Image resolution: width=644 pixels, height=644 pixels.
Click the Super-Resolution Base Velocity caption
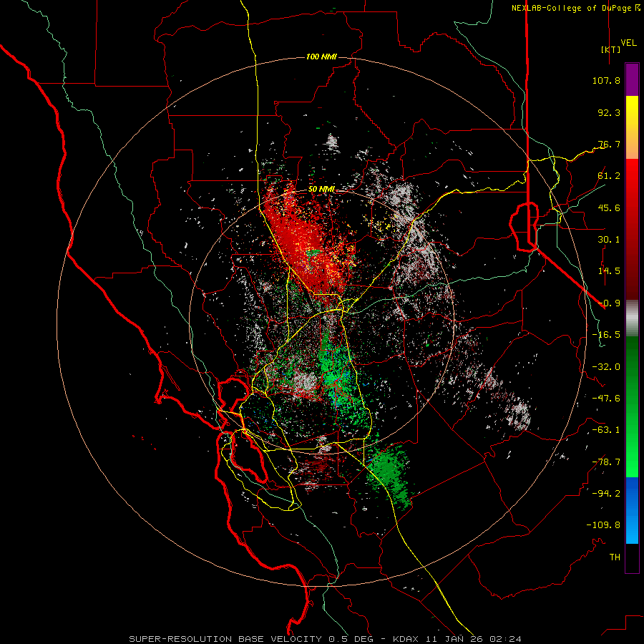[x=326, y=639]
